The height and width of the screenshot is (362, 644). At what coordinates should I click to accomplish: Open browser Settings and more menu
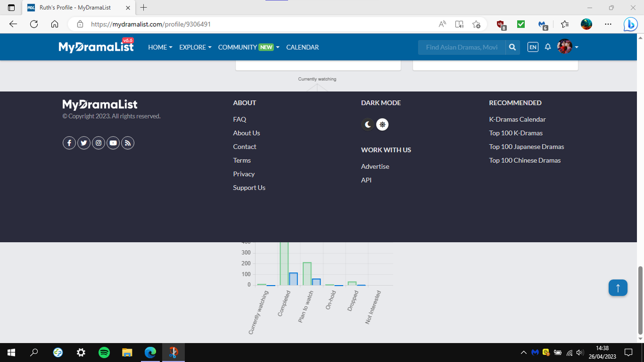(608, 24)
